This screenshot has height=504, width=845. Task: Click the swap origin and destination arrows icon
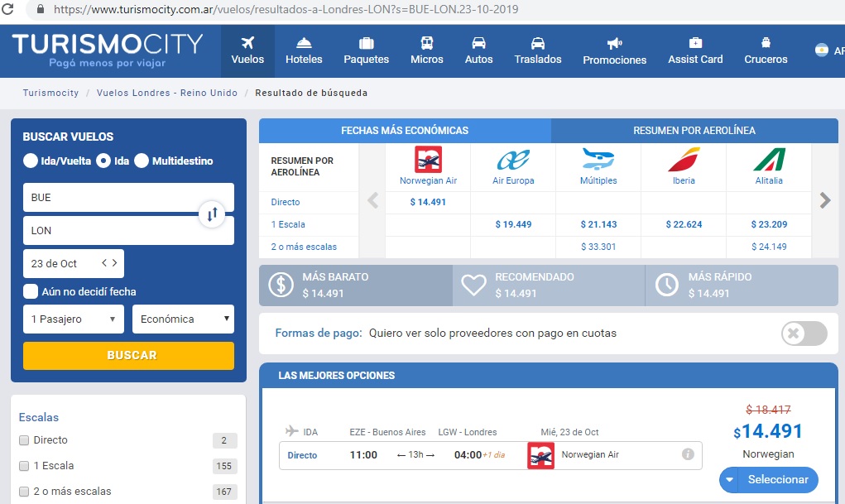point(212,214)
